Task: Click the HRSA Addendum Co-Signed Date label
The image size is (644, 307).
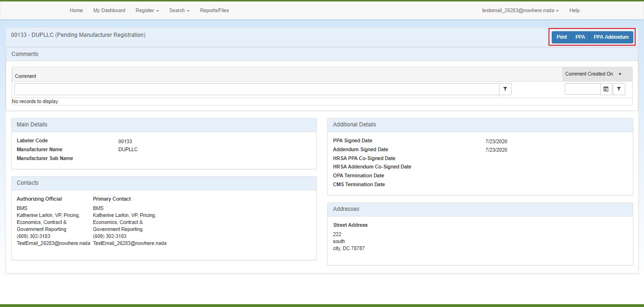Action: pos(372,167)
